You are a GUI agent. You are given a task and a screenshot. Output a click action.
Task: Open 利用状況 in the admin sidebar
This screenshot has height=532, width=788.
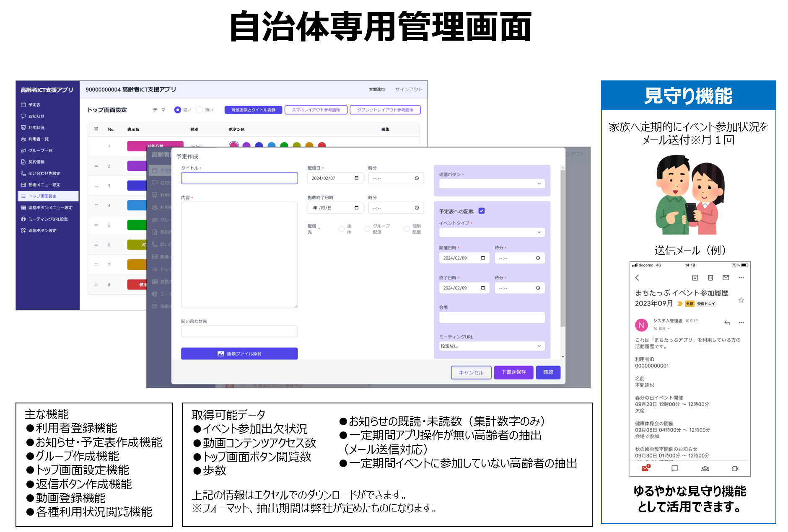33,127
